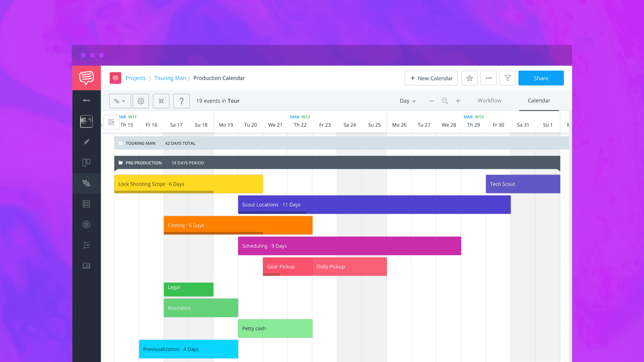
Task: Open the help question mark icon
Action: (x=181, y=101)
